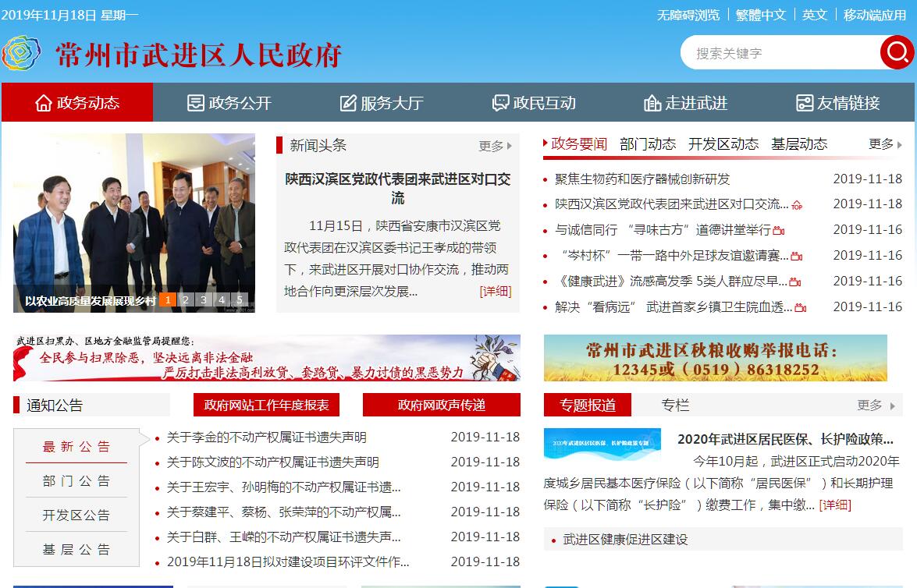
Task: Select the 部门公告 notice category
Action: pyautogui.click(x=76, y=481)
